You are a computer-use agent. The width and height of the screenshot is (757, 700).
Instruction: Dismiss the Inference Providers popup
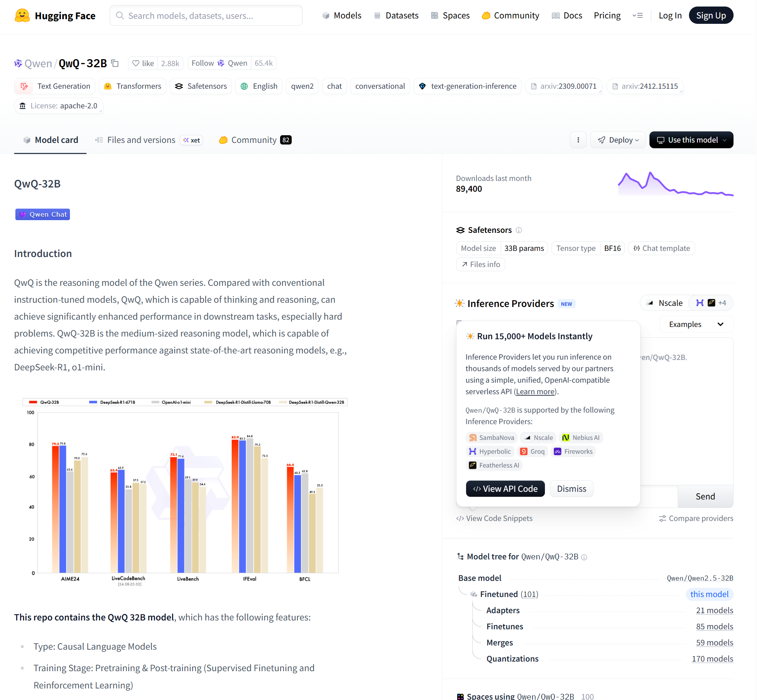(x=571, y=489)
